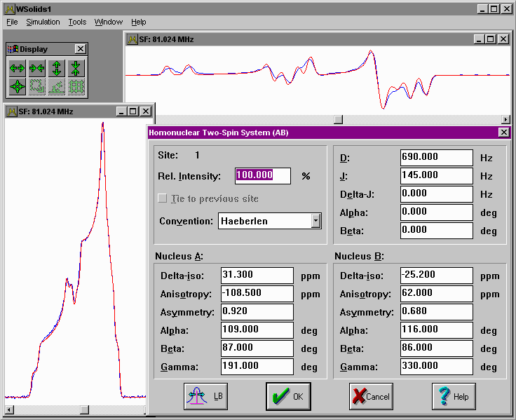The height and width of the screenshot is (420, 516).
Task: Click the vertical compress arrows icon
Action: point(76,68)
